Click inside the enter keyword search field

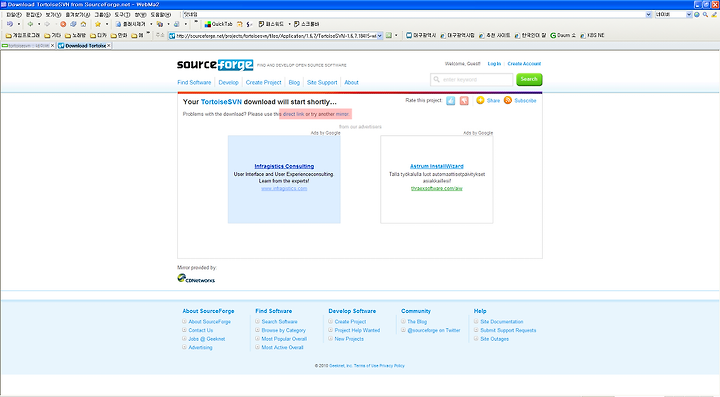pos(472,79)
